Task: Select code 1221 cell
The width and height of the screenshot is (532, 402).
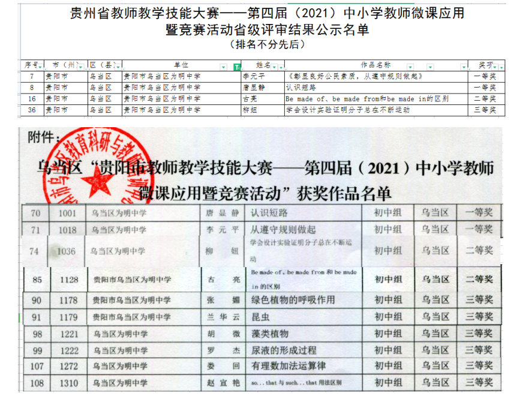Action: pyautogui.click(x=69, y=334)
